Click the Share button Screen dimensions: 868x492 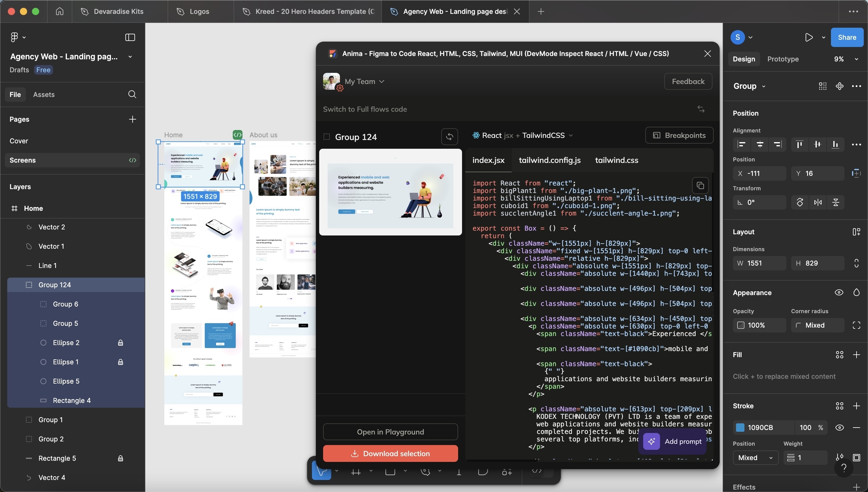(x=847, y=37)
